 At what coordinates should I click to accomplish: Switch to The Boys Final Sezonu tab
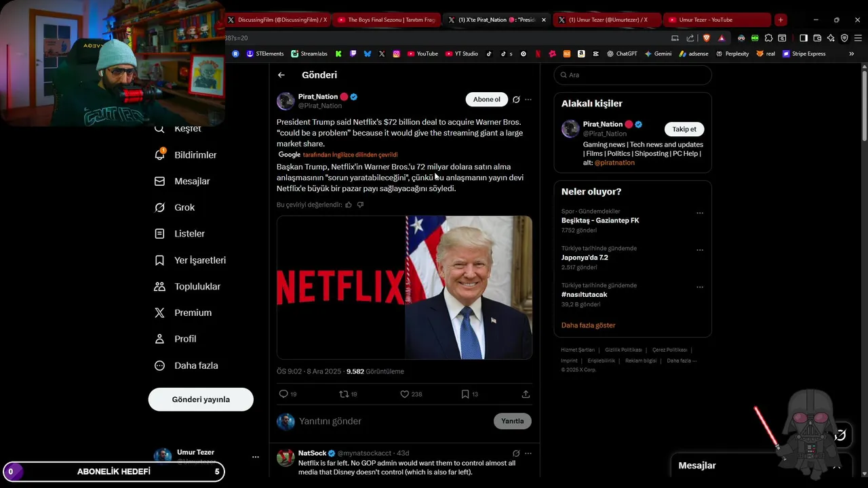pyautogui.click(x=386, y=20)
